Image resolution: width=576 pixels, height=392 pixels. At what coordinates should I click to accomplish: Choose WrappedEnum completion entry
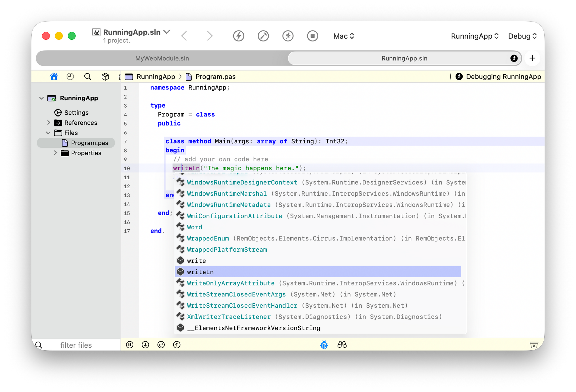click(x=318, y=238)
